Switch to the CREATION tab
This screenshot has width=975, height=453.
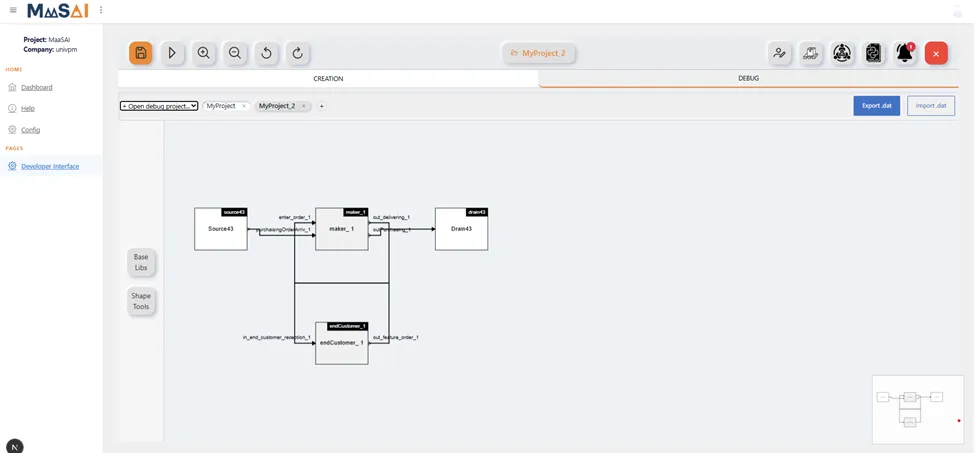(328, 79)
